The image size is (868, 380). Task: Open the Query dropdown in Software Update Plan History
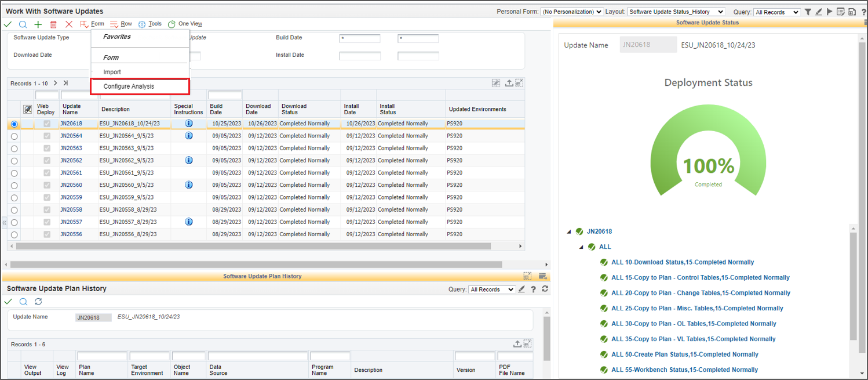491,289
